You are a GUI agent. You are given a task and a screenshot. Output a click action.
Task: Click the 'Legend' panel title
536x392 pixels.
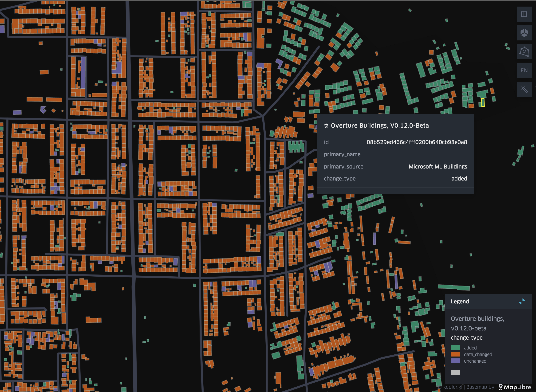(x=460, y=302)
